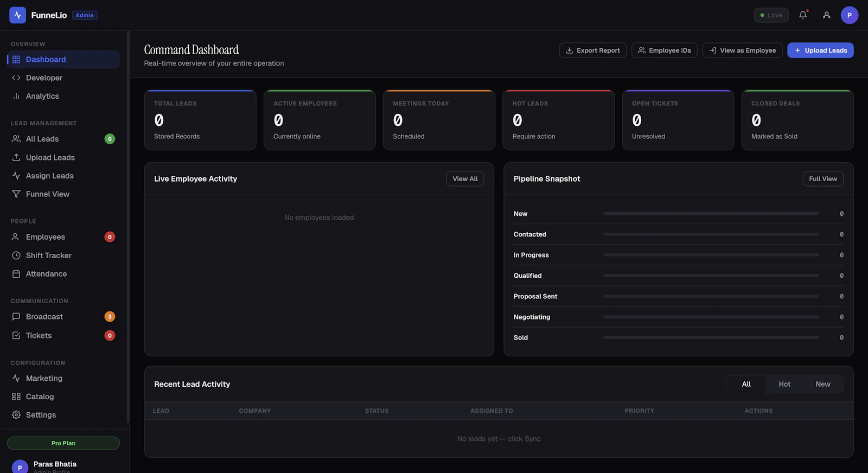Open the Total Leads stat card
Image resolution: width=868 pixels, height=473 pixels.
coord(200,120)
